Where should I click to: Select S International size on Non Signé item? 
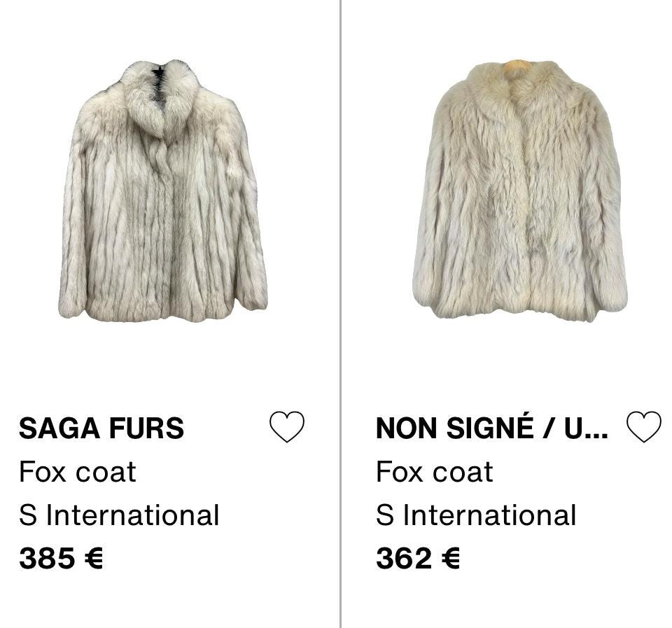pyautogui.click(x=476, y=515)
